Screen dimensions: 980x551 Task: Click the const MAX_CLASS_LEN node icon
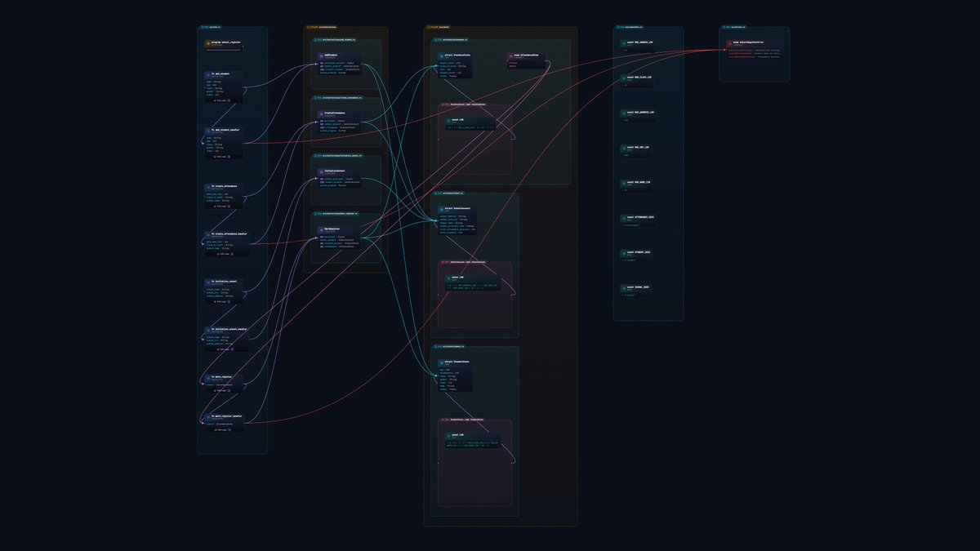point(625,77)
